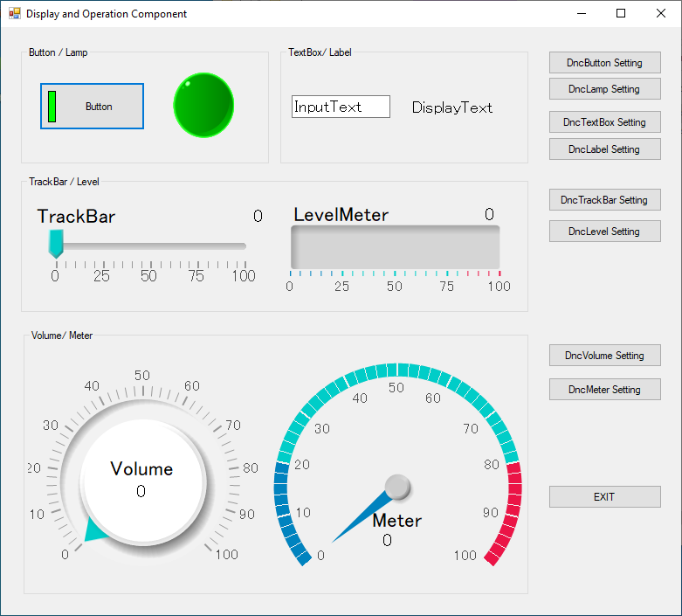Open DncLabel Setting
The height and width of the screenshot is (616, 682).
(x=604, y=149)
